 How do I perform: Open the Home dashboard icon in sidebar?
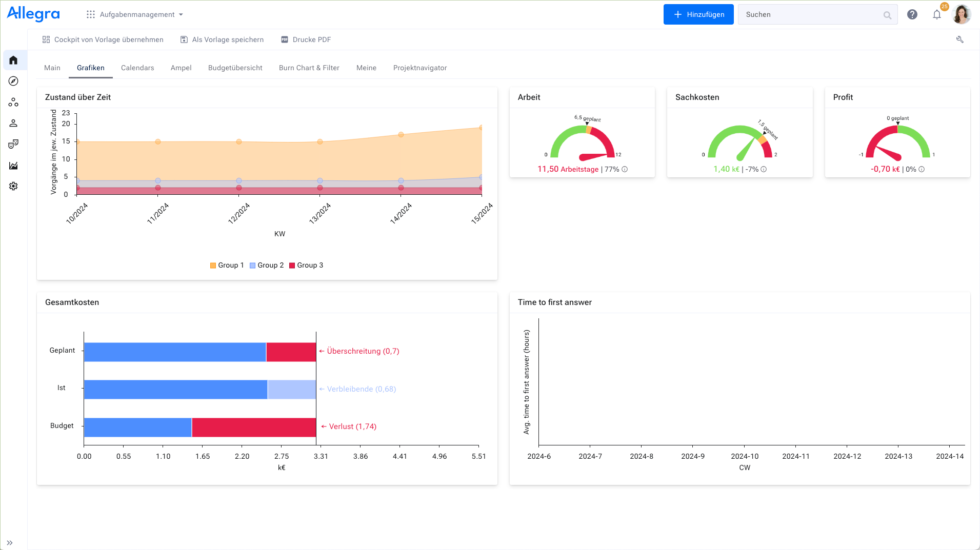(13, 59)
